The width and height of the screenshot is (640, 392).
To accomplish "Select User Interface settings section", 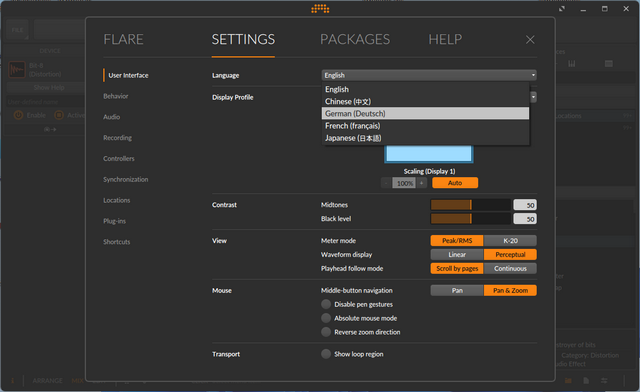I will tap(128, 76).
